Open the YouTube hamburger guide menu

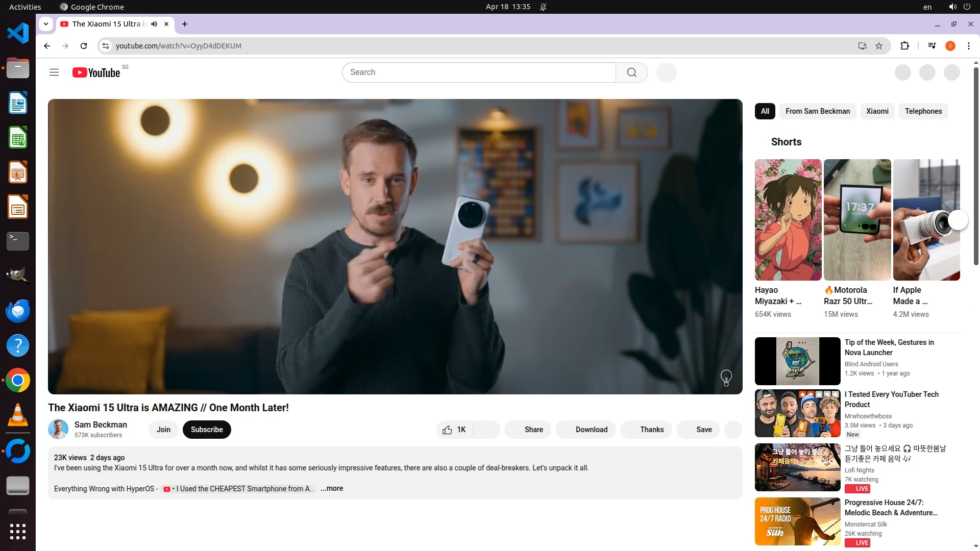tap(54, 72)
